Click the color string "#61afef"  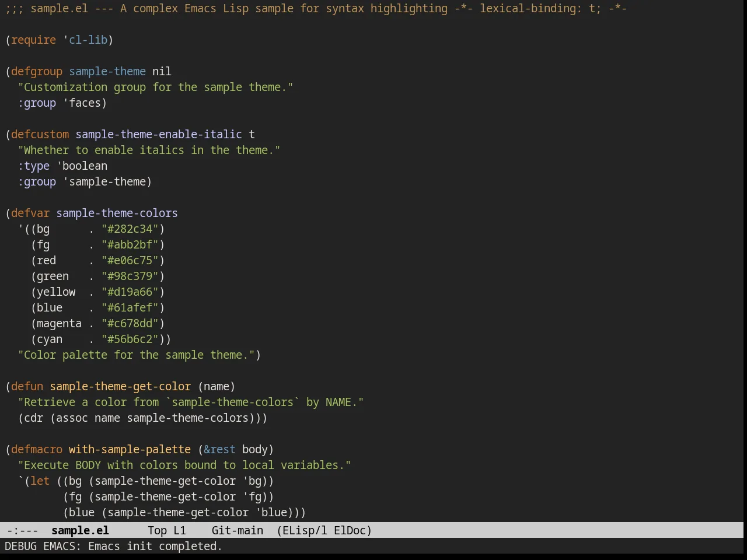coord(130,307)
